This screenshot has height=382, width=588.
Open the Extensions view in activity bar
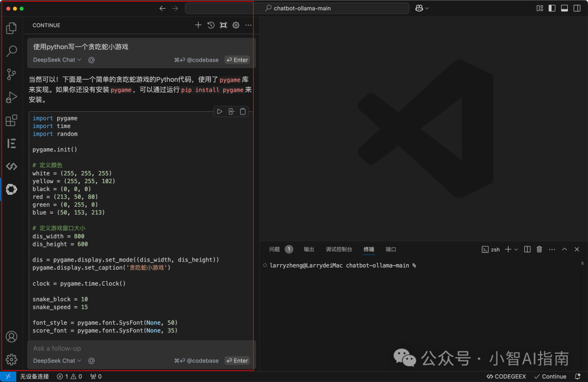coord(11,120)
